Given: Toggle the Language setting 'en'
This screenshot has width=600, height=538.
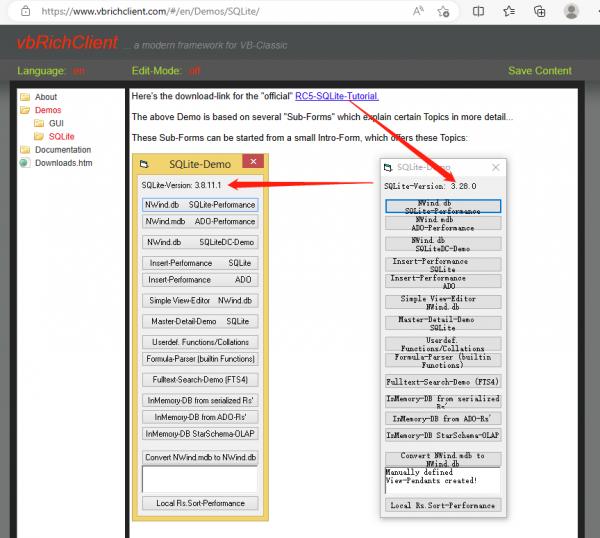Looking at the screenshot, I should pos(79,71).
